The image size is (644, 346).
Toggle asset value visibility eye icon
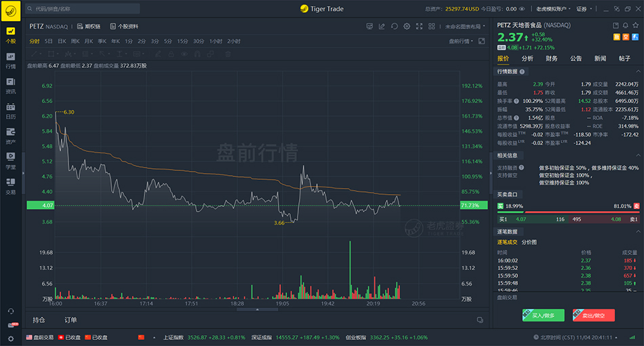(x=522, y=9)
